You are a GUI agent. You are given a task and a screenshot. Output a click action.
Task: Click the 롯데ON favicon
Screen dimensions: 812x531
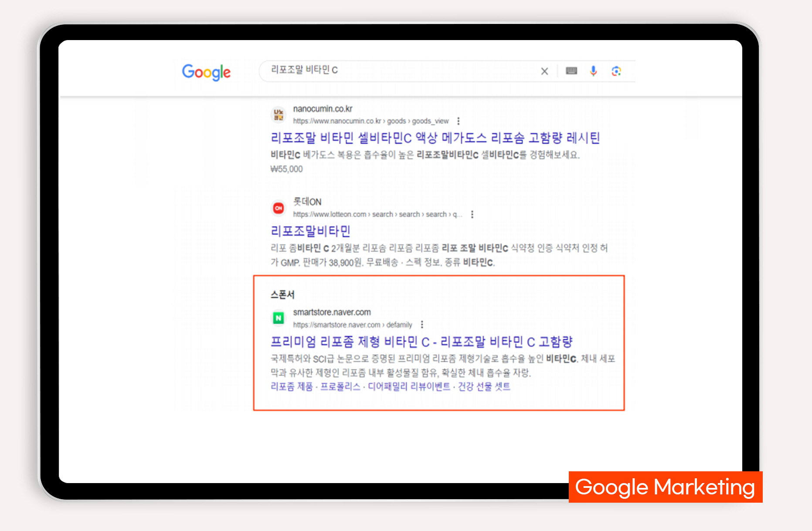pyautogui.click(x=279, y=208)
